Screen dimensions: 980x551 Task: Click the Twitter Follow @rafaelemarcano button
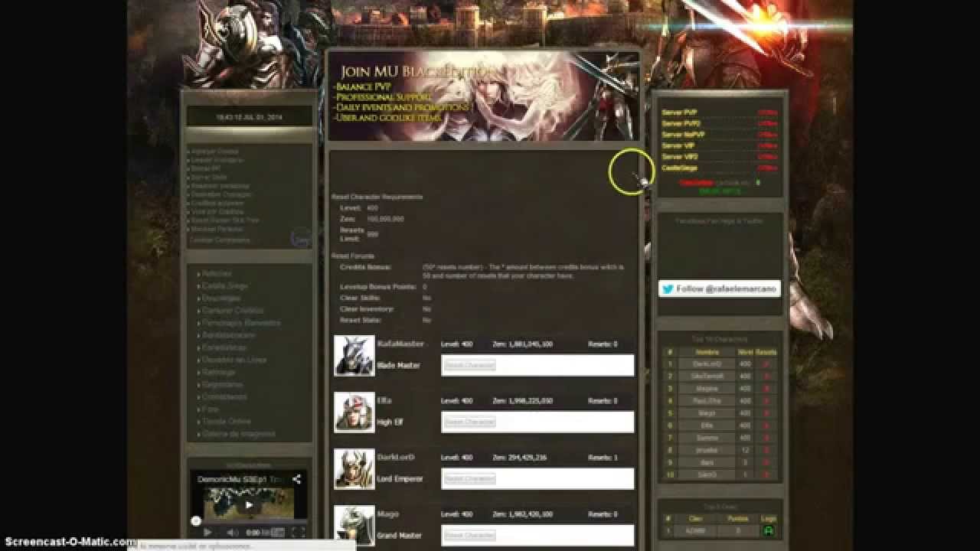click(720, 289)
